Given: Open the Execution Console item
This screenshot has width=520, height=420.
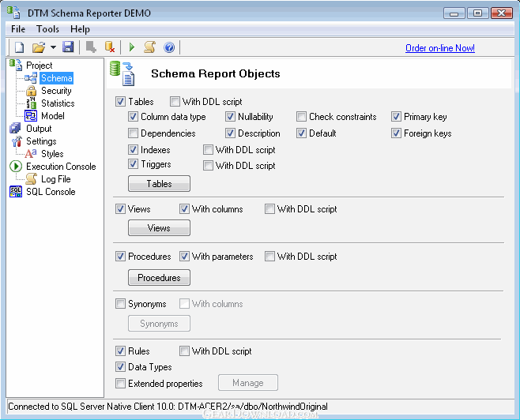Looking at the screenshot, I should [x=61, y=167].
